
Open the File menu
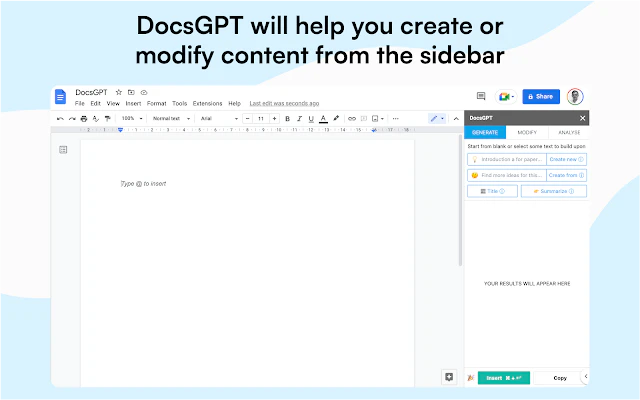coord(80,104)
